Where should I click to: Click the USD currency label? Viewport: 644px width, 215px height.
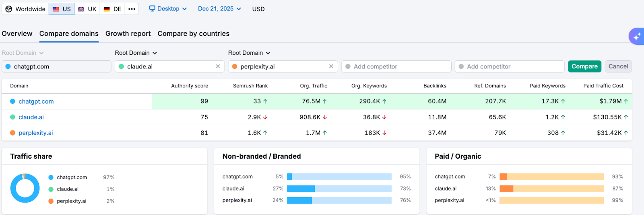click(258, 9)
